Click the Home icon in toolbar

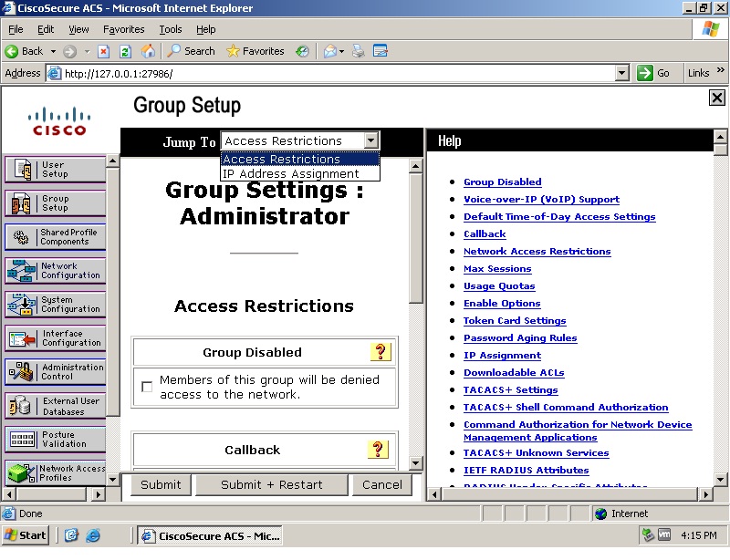[148, 51]
